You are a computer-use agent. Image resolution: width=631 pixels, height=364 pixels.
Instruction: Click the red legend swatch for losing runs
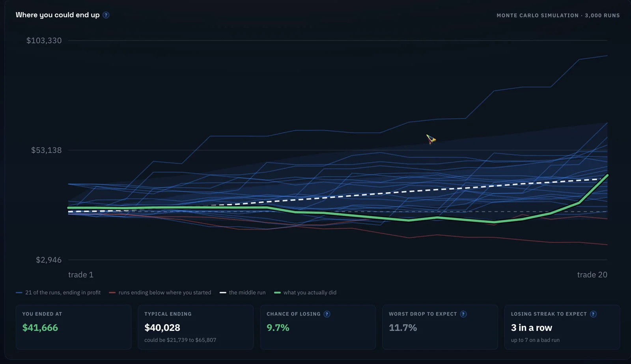pos(112,293)
